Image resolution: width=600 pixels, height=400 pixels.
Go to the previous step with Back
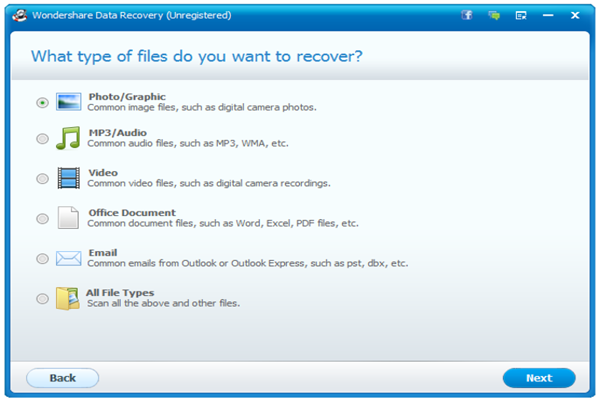62,378
